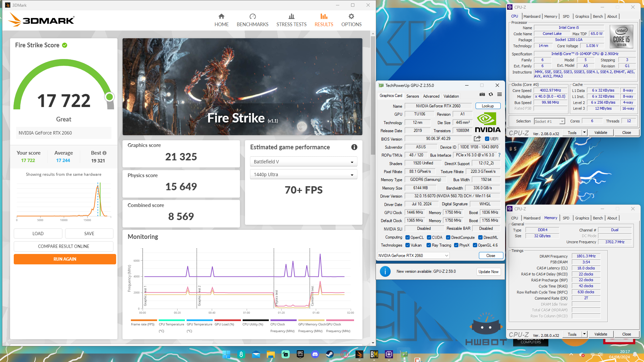Open Mainboard tab in top CPU-Z window
Viewport: 644px width, 362px height.
click(x=532, y=16)
